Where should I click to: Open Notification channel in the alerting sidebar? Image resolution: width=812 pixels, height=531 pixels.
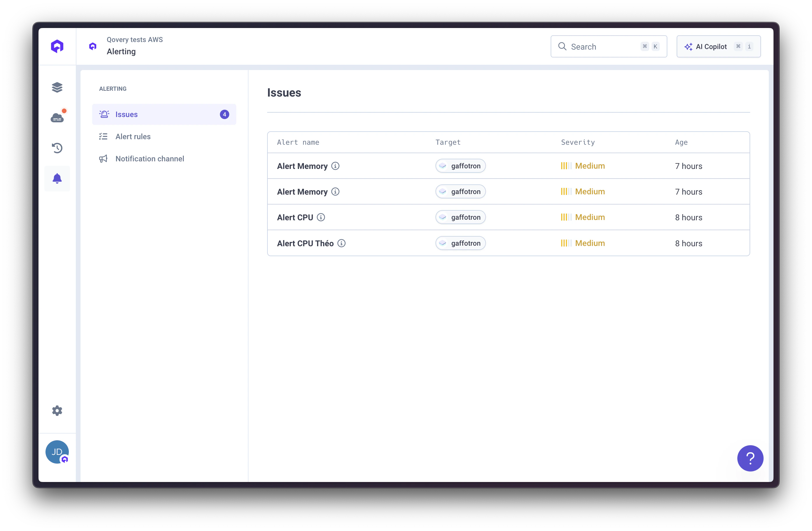tap(150, 159)
